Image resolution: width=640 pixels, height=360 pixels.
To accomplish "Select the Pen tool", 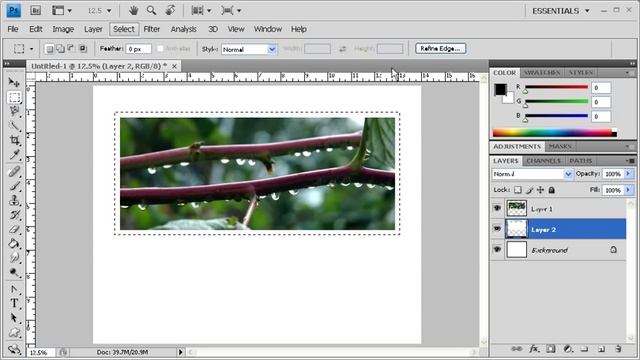I will [14, 289].
